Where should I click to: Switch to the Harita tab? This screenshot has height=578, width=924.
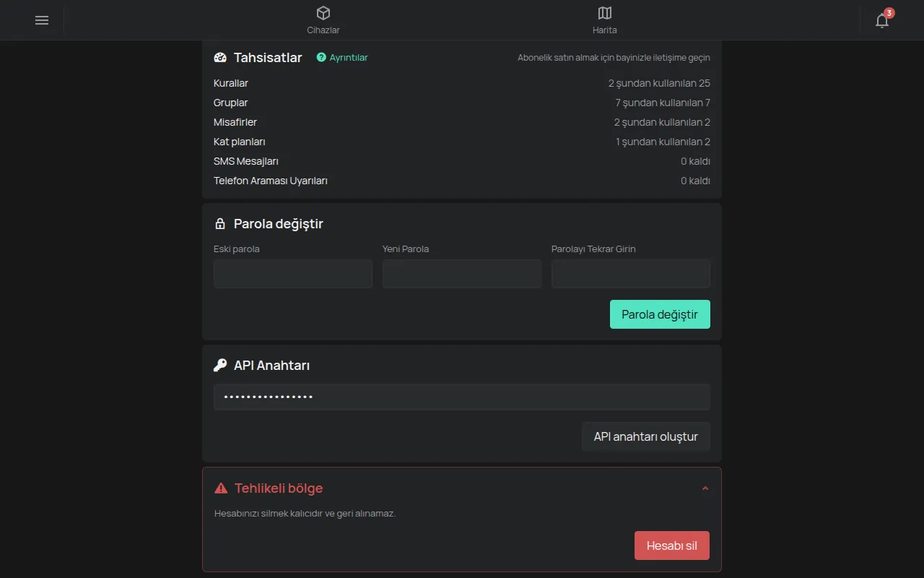coord(605,20)
